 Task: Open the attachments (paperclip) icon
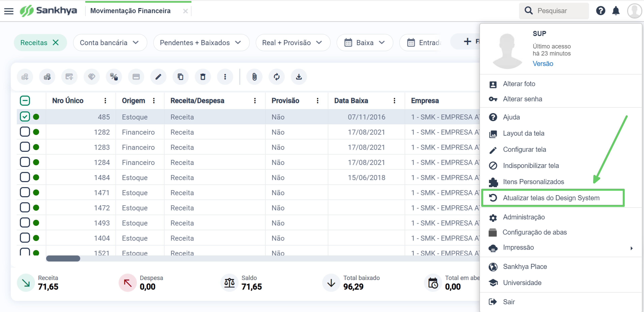[254, 77]
